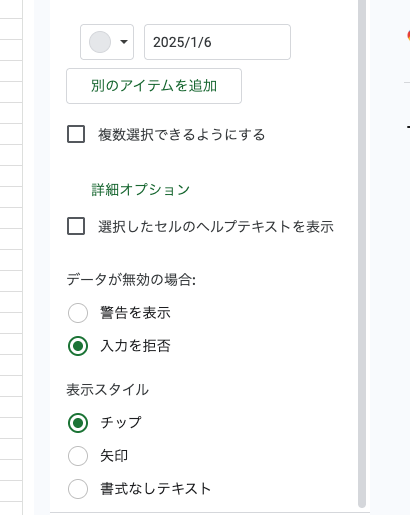Click the 警告を表示 label text

tap(136, 313)
